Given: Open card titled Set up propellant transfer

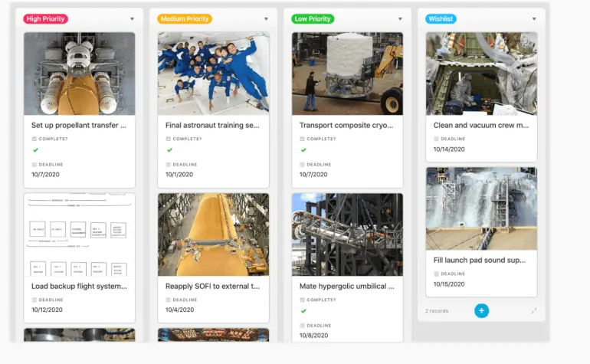Looking at the screenshot, I should click(x=79, y=126).
